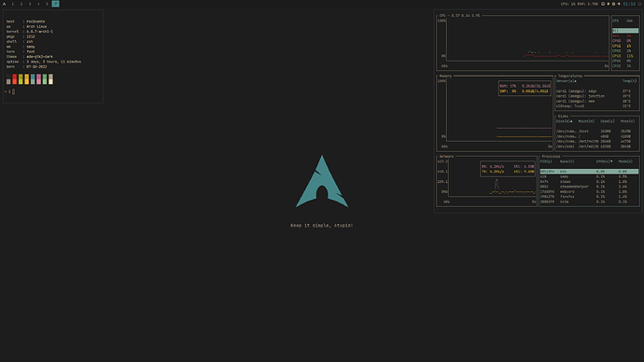Select the 'All' row in CPU legend
The width and height of the screenshot is (644, 362).
click(625, 31)
